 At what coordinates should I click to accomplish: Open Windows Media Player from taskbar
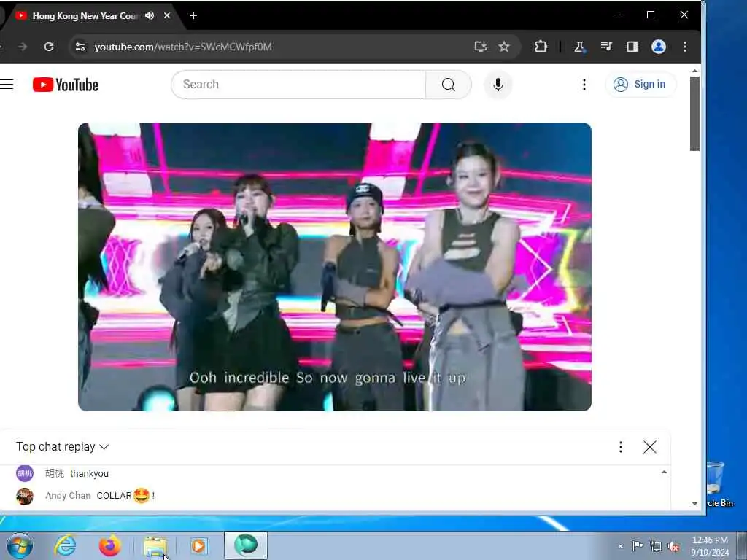tap(198, 545)
